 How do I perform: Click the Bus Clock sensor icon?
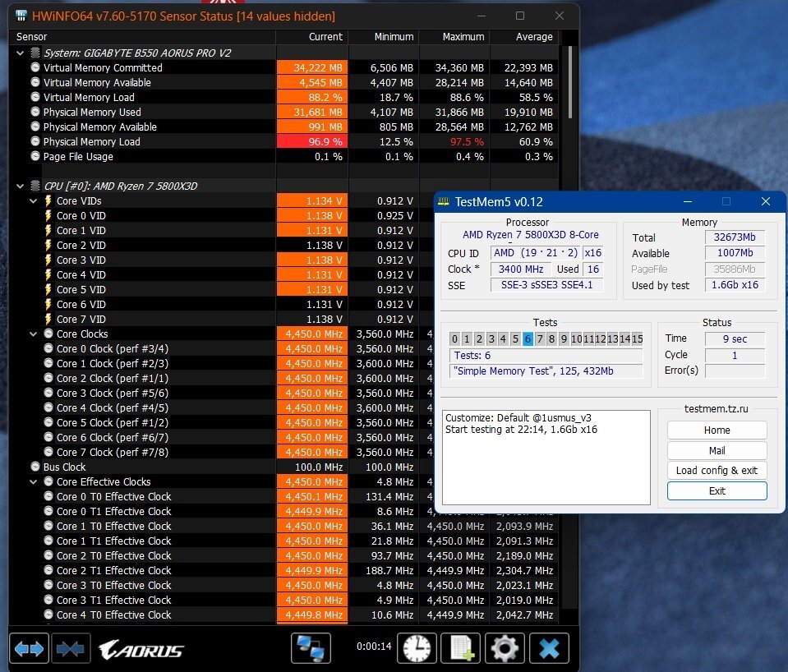click(x=35, y=467)
